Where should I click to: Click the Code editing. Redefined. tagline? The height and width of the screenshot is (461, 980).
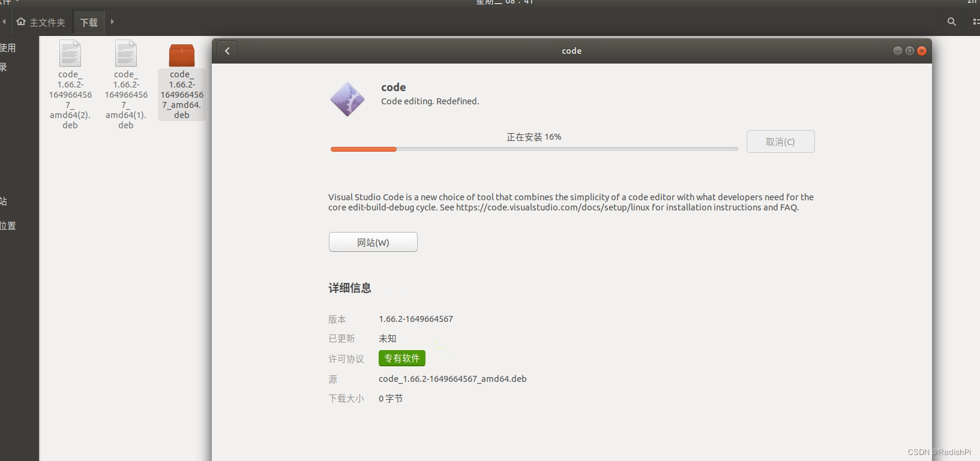(x=430, y=101)
